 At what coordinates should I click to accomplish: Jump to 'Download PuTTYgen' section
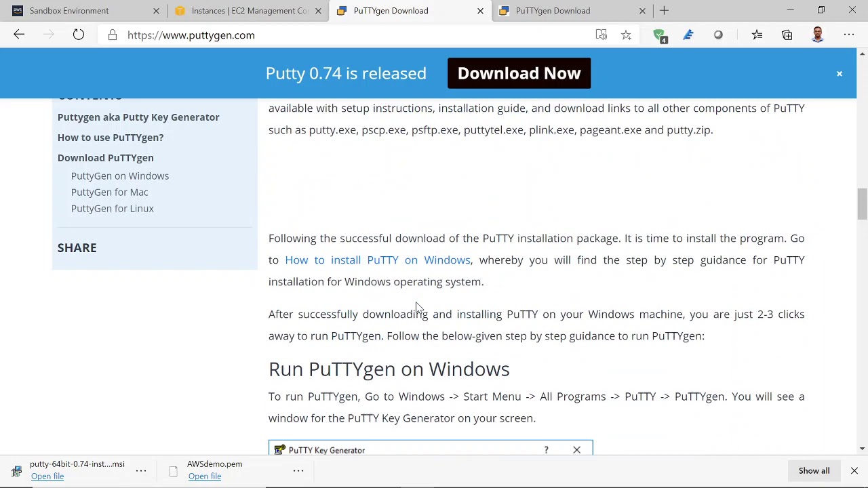click(106, 158)
